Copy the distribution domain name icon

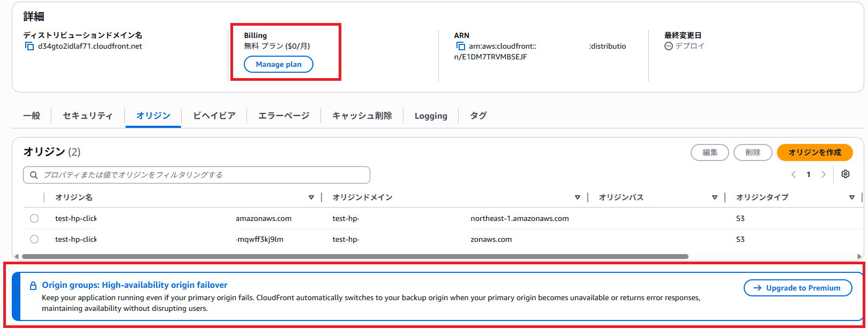click(x=29, y=47)
